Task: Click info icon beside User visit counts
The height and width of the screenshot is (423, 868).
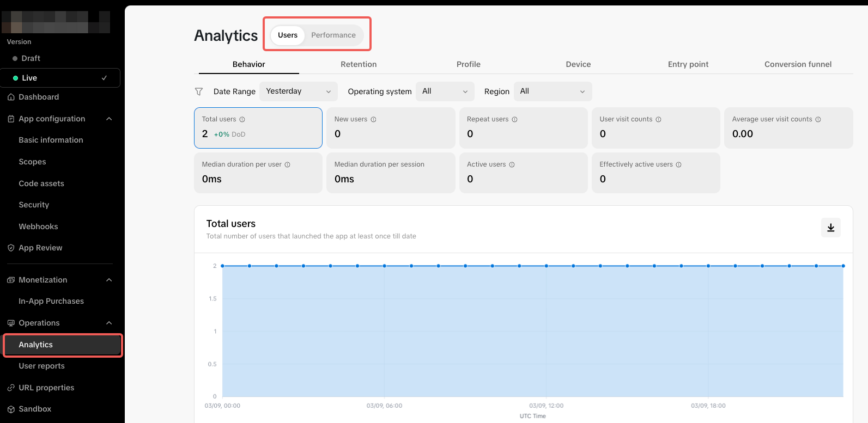Action: pos(658,119)
